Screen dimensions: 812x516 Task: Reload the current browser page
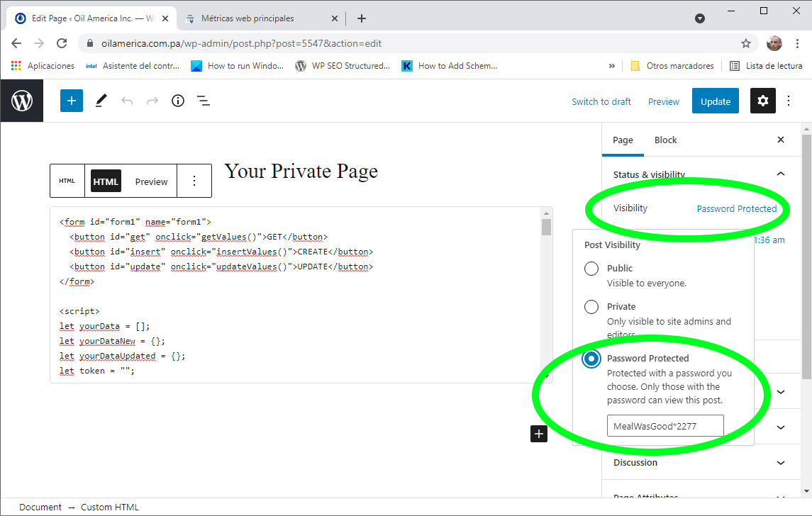click(x=62, y=43)
